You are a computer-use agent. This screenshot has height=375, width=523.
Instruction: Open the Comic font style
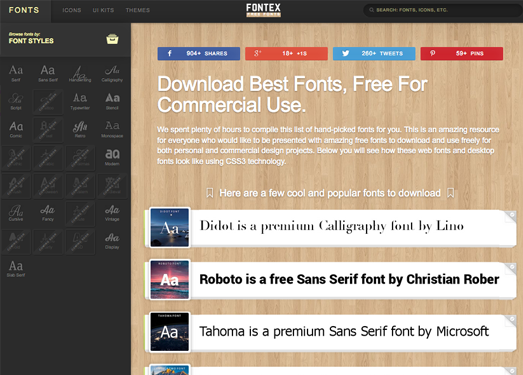(16, 129)
